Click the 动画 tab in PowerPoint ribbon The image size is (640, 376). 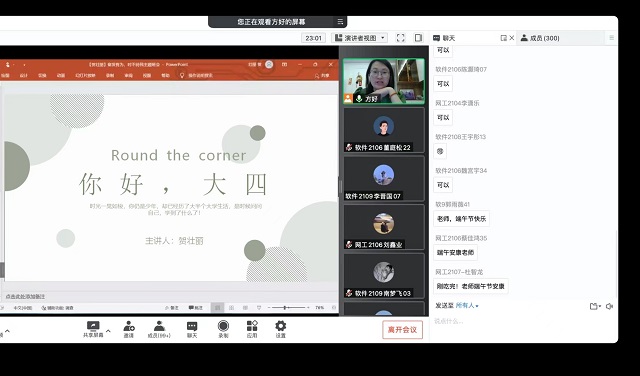(61, 76)
